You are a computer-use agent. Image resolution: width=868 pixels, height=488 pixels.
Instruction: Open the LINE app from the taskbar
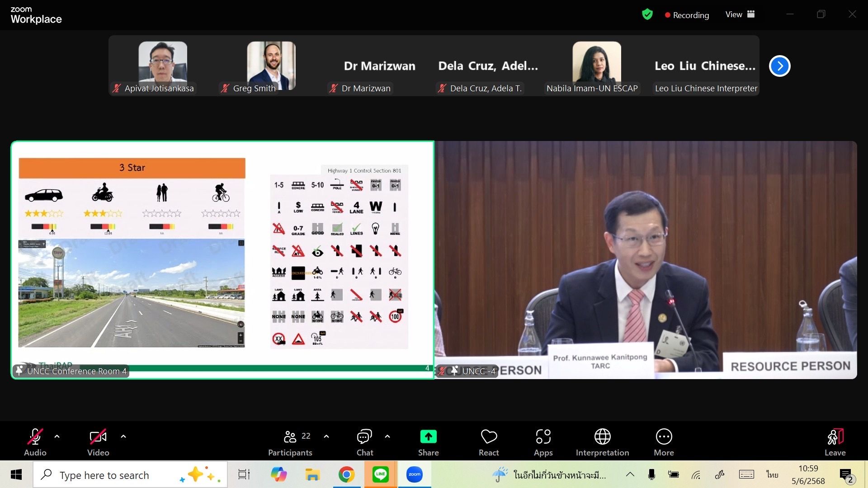pyautogui.click(x=380, y=474)
